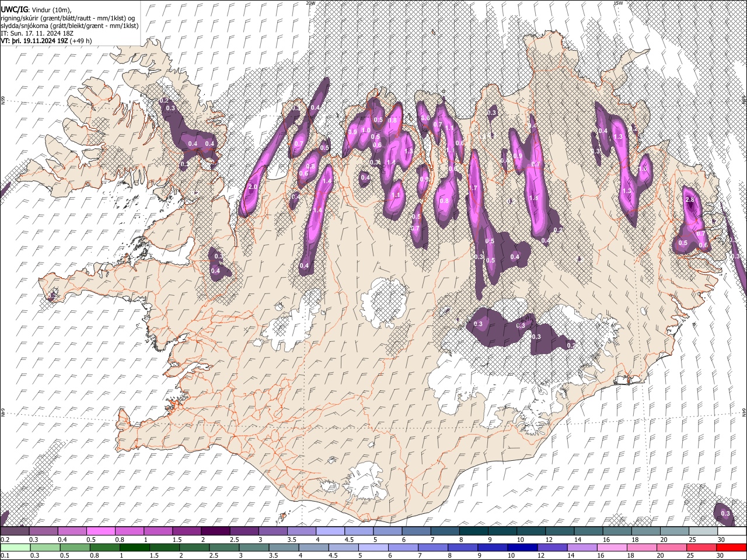Click the 'UWC/IG' title text

click(13, 9)
